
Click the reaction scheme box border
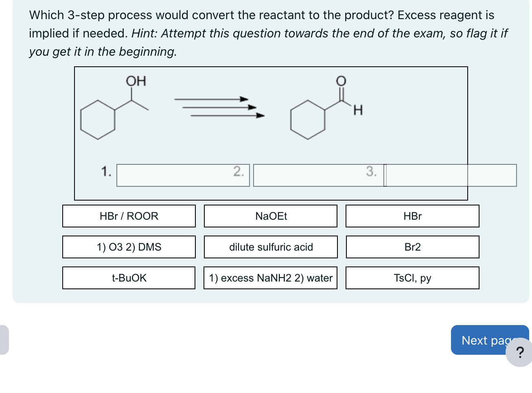coord(271,67)
